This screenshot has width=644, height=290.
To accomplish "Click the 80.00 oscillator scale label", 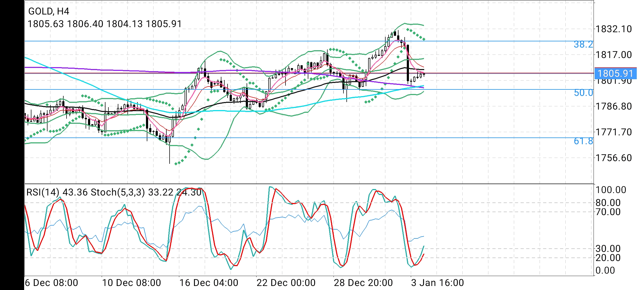I will (608, 203).
